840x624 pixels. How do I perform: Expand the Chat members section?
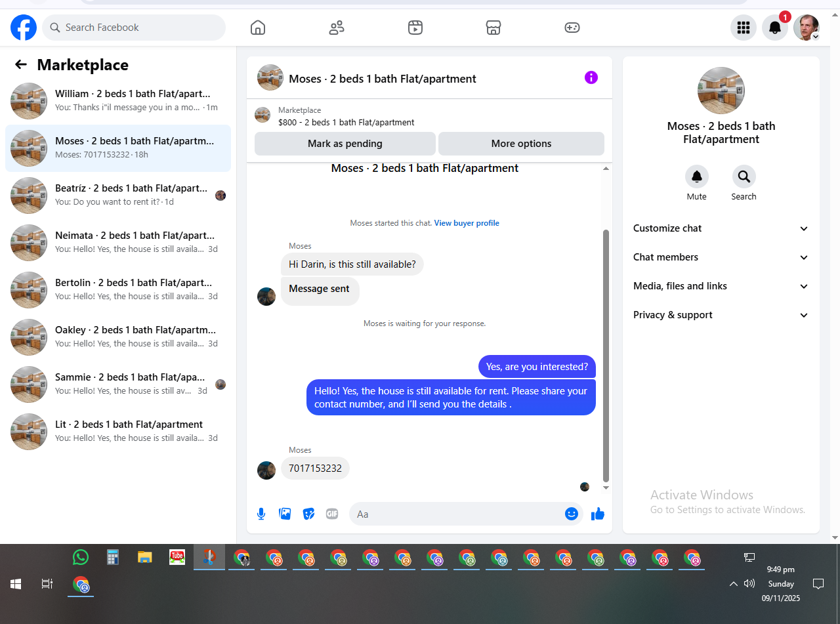721,257
